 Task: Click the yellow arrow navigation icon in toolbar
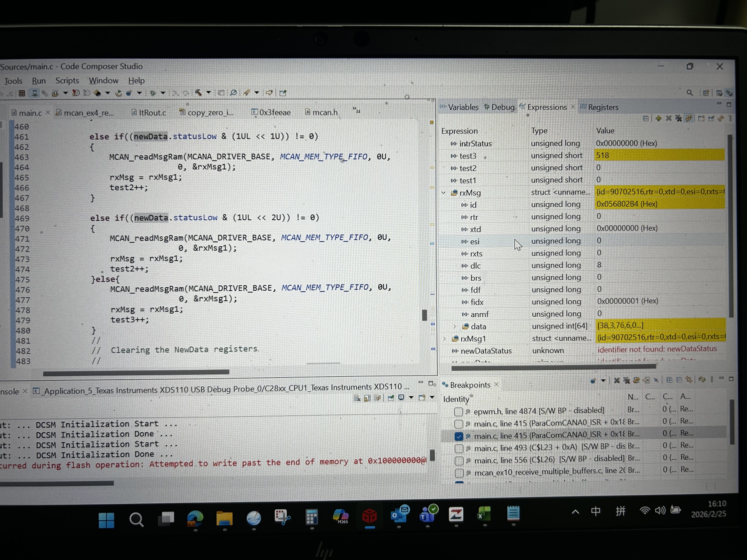pyautogui.click(x=269, y=93)
